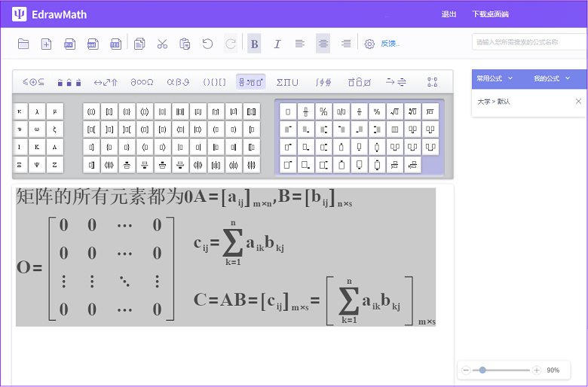Open ΣΠU summation templates category
The height and width of the screenshot is (387, 588).
tap(287, 81)
